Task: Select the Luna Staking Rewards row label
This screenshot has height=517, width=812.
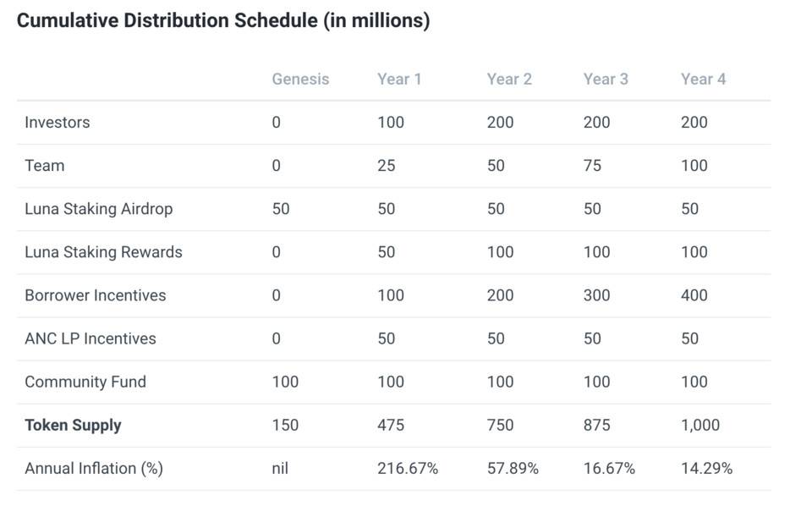Action: click(x=103, y=252)
